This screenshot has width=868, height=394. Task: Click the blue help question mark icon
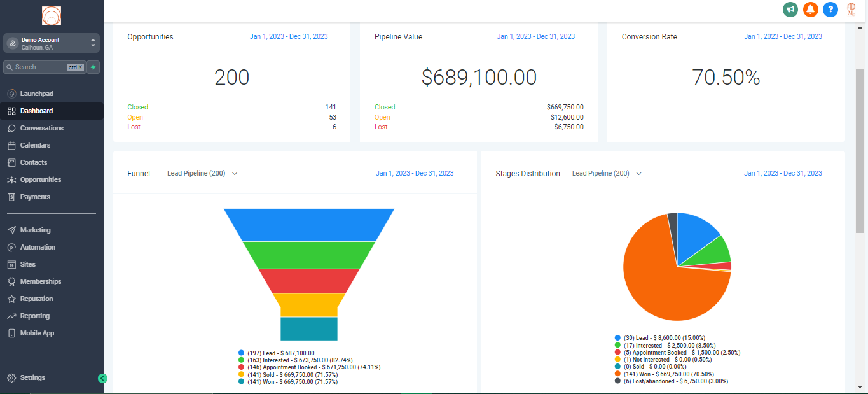pyautogui.click(x=830, y=10)
